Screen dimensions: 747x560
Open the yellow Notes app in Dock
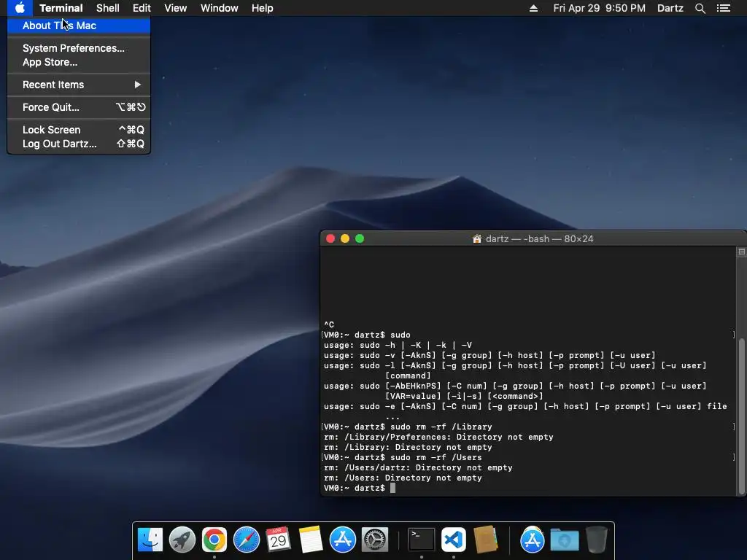click(311, 540)
